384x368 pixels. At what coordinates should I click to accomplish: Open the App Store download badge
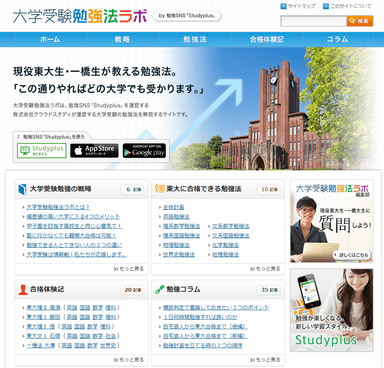pyautogui.click(x=94, y=151)
